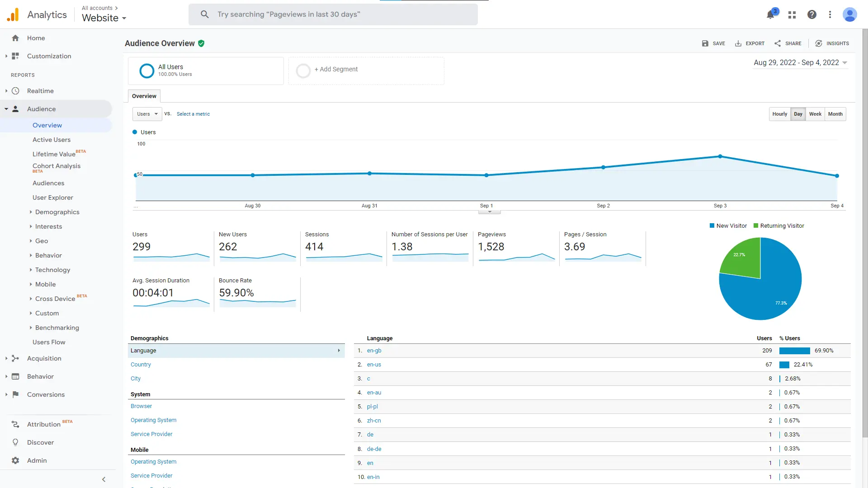Image resolution: width=868 pixels, height=488 pixels.
Task: Click the search magnifier icon
Action: [x=205, y=14]
